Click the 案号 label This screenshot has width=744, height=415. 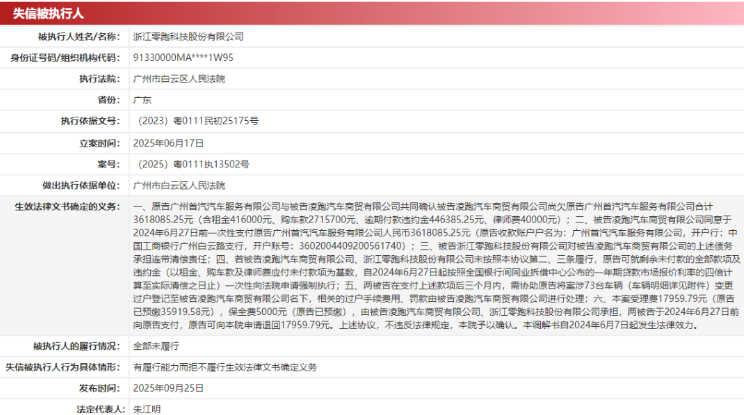[x=109, y=164]
